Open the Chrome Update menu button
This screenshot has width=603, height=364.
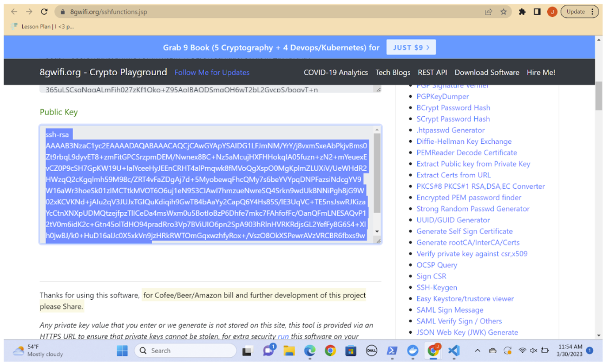[x=580, y=12]
